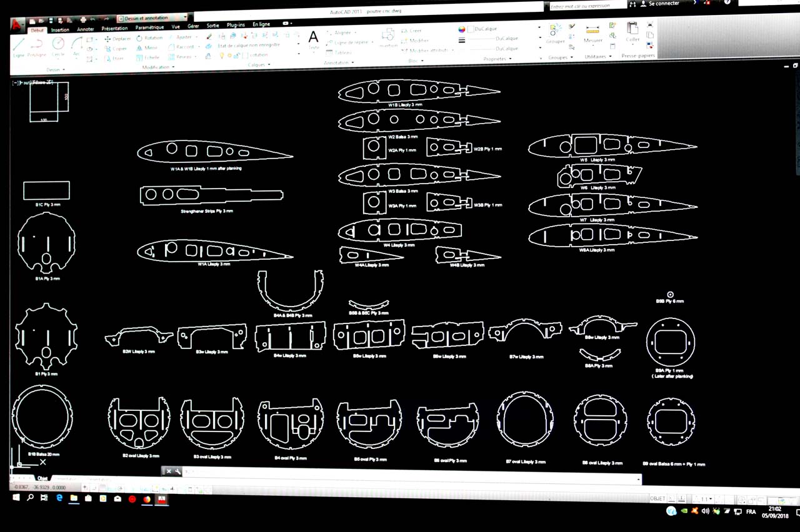The height and width of the screenshot is (532, 800).
Task: Select the Ligne drawing tool
Action: [x=18, y=46]
